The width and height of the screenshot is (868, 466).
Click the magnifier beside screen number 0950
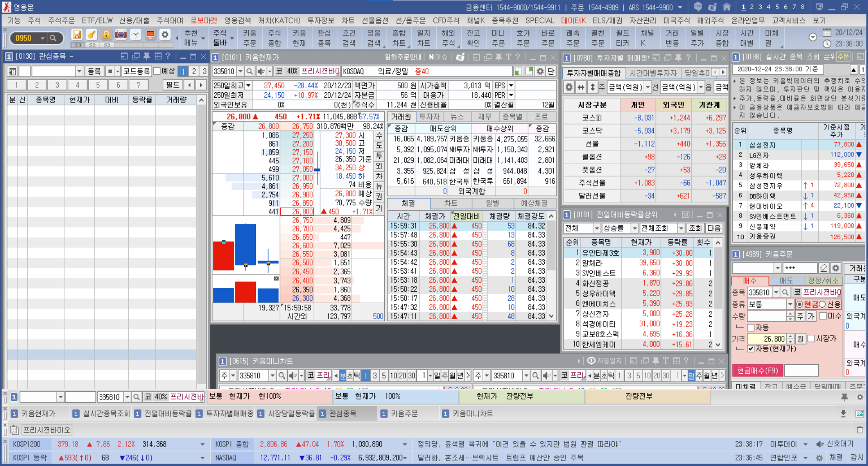pos(53,38)
